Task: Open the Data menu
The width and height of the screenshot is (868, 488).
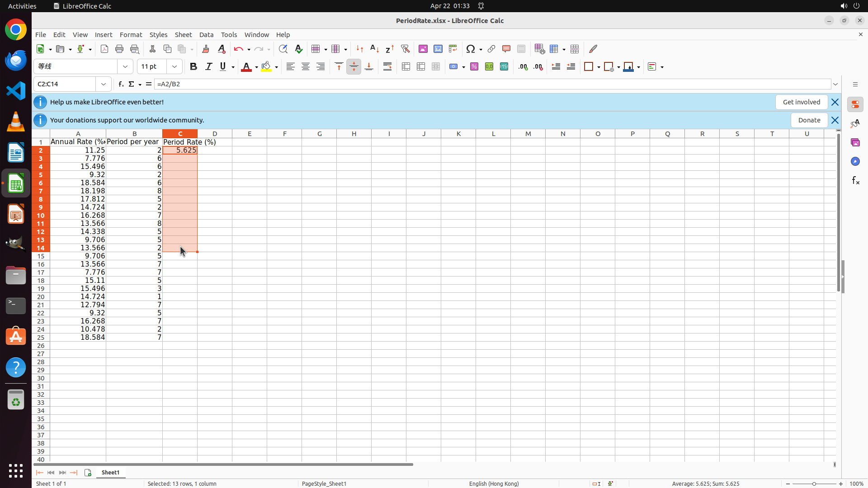Action: (x=206, y=35)
